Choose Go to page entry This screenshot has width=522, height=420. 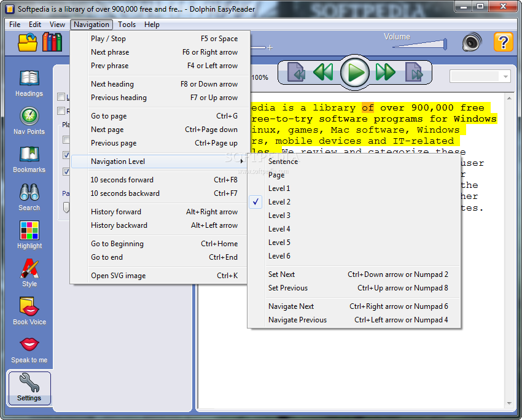[160, 116]
